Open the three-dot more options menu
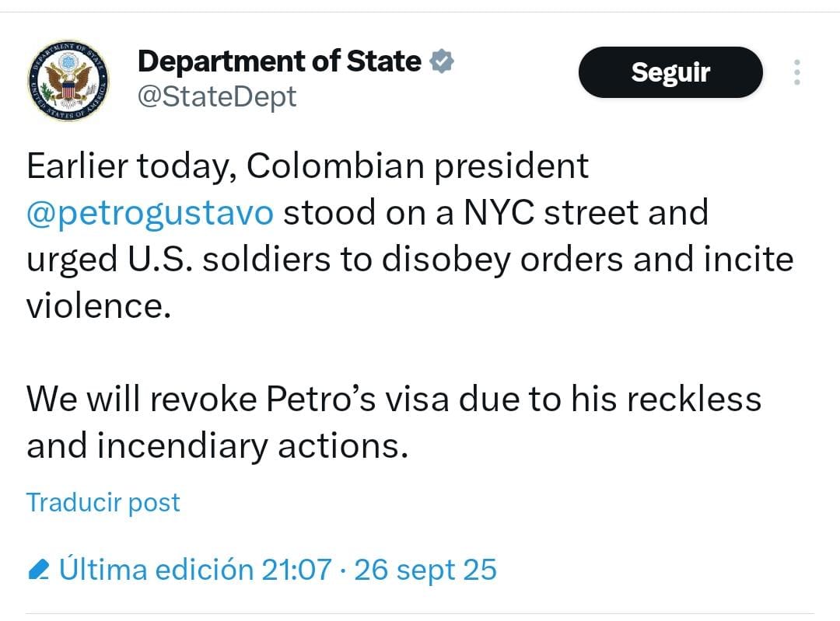 (x=796, y=72)
